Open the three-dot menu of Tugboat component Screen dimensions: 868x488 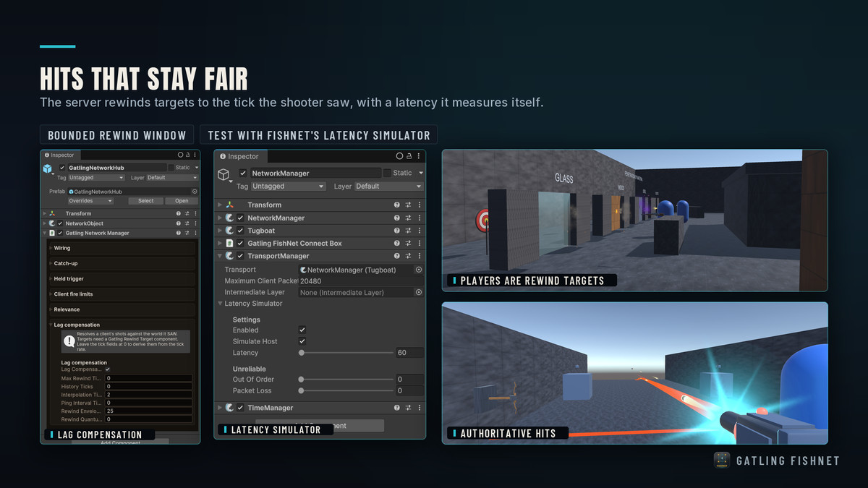coord(419,231)
